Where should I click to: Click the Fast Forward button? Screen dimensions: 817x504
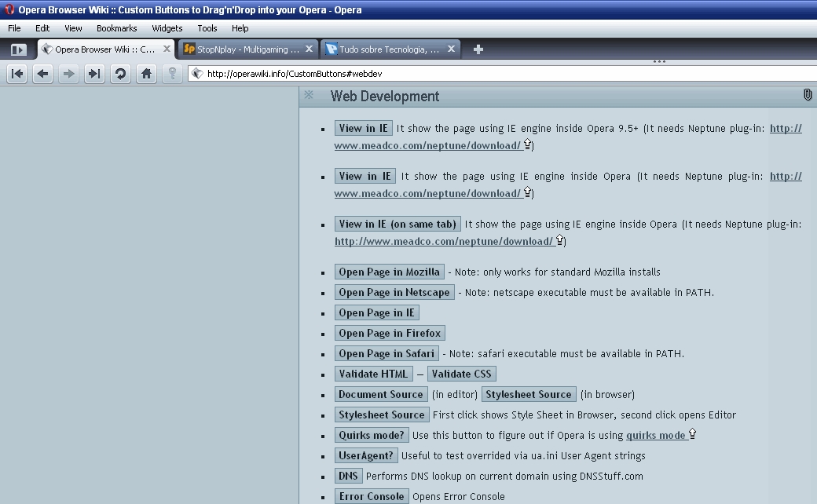[94, 74]
